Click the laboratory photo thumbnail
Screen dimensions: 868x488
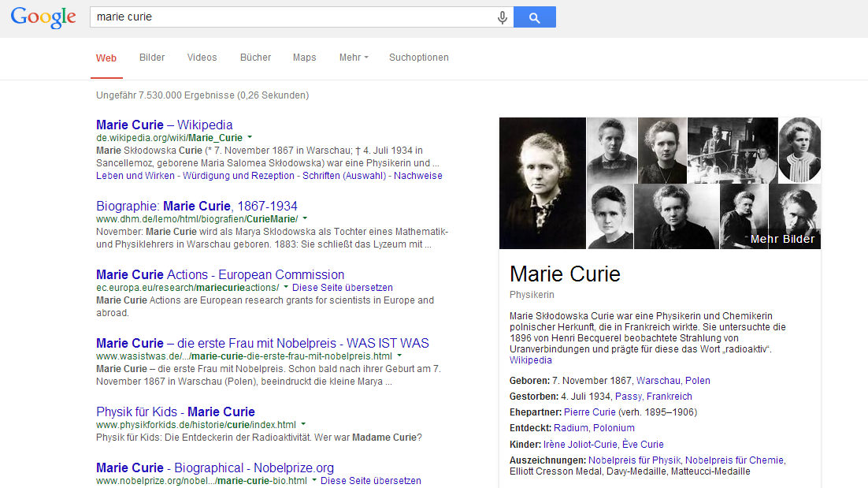(733, 151)
